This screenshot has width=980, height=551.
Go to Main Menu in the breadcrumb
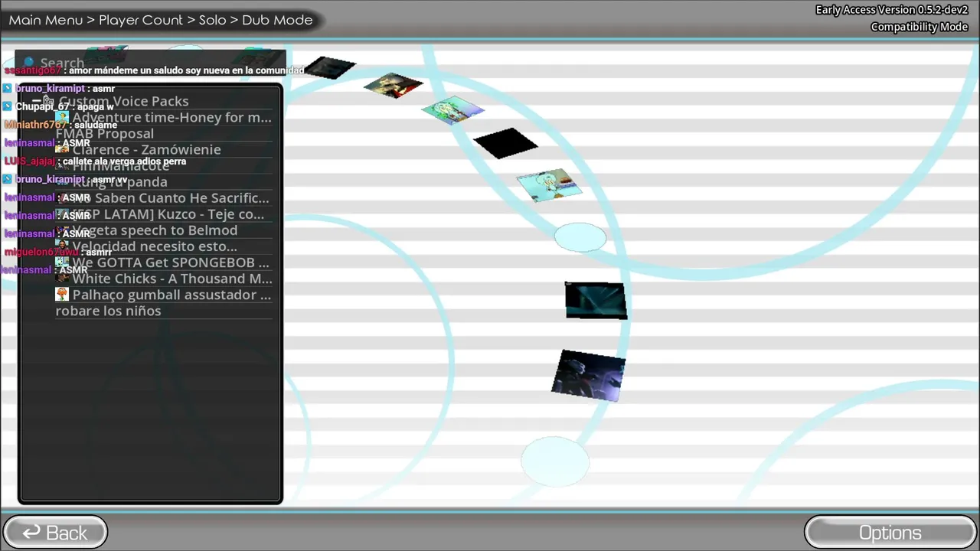(x=46, y=20)
